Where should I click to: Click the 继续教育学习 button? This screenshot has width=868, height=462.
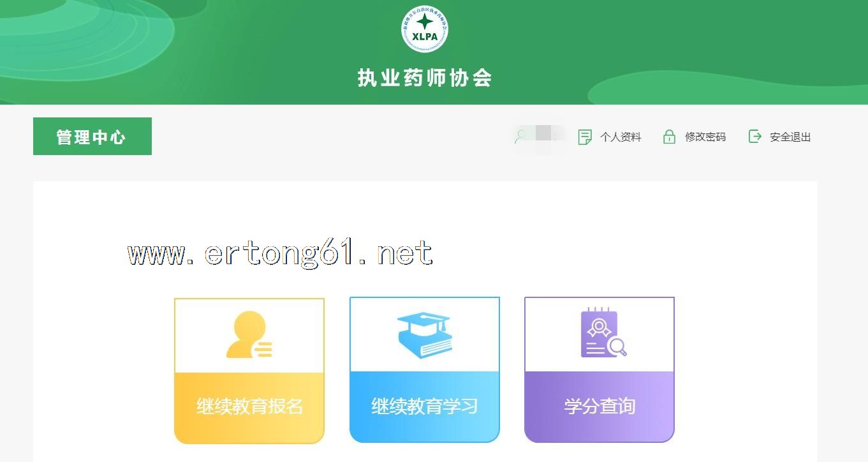[x=425, y=406]
